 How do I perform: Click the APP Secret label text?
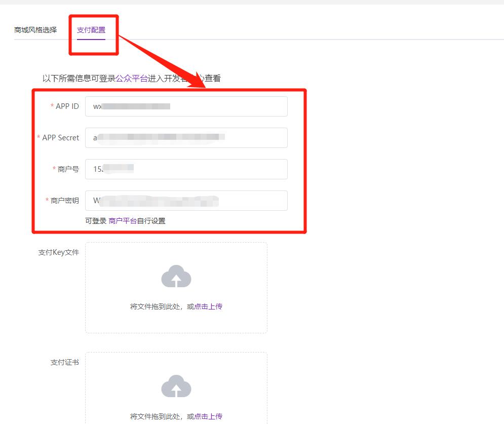(60, 138)
